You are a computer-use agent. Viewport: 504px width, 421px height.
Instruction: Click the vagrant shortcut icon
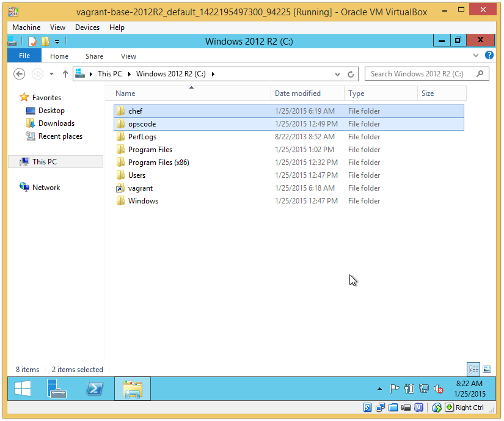pyautogui.click(x=120, y=188)
